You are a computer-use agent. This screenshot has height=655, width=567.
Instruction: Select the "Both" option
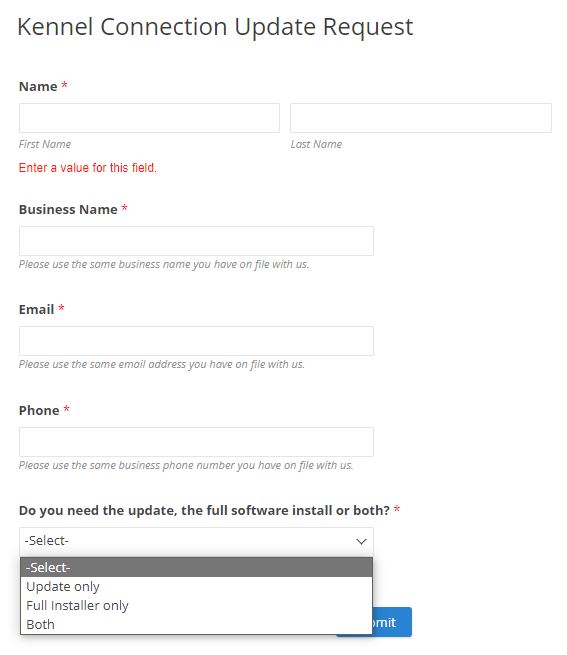[196, 625]
